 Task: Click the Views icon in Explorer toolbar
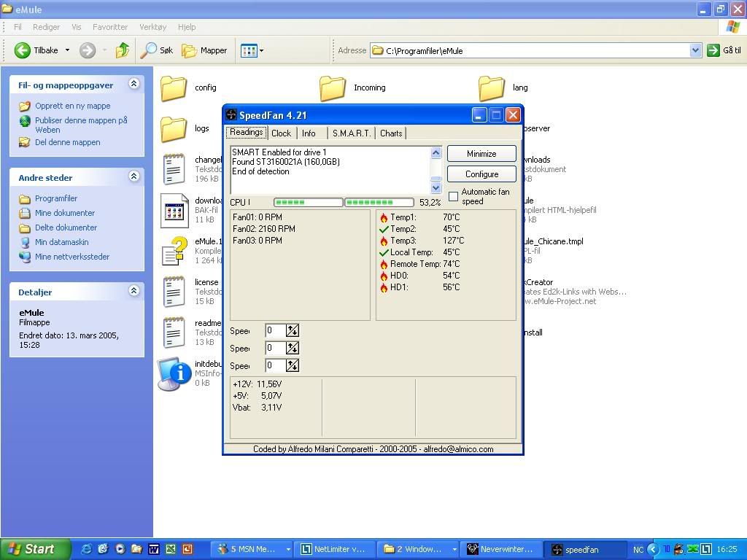click(x=249, y=50)
